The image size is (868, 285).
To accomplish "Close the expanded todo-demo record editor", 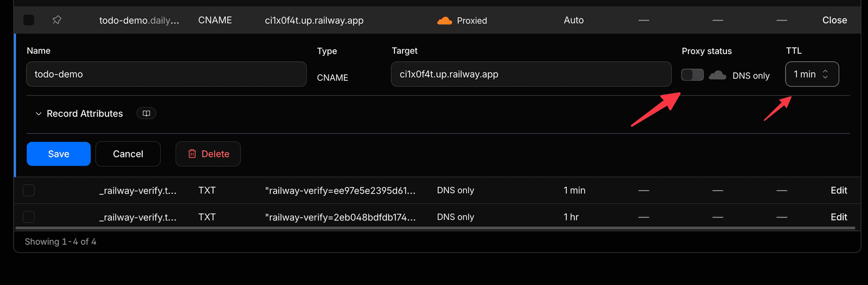I will (834, 20).
